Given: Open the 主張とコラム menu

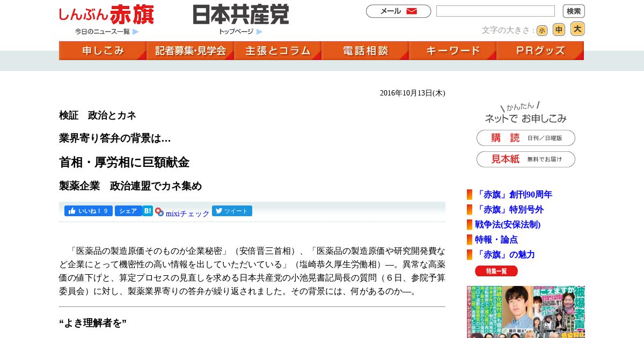Looking at the screenshot, I should (x=277, y=51).
